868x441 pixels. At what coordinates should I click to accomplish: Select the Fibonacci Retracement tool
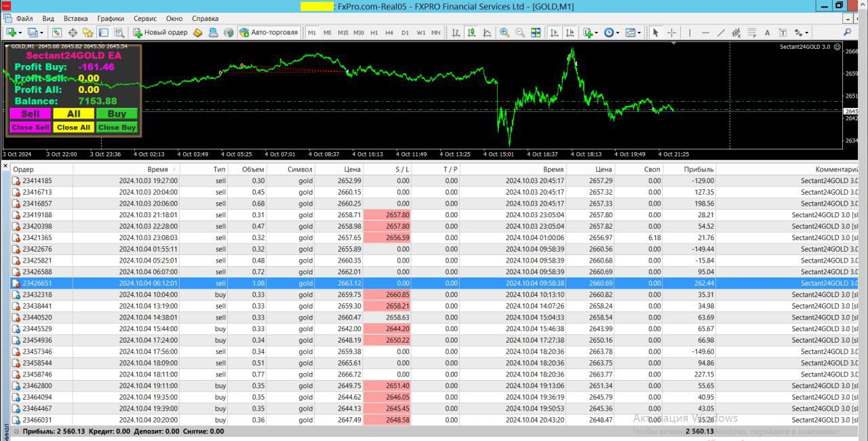[x=751, y=33]
